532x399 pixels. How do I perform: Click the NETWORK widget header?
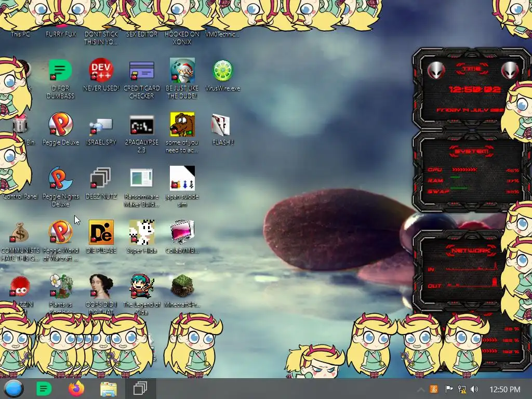pyautogui.click(x=471, y=250)
